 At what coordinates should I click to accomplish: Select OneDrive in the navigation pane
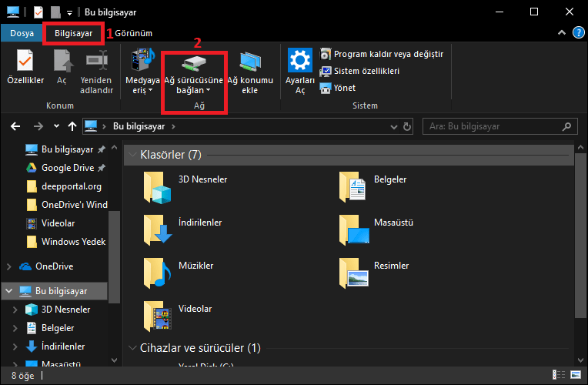click(x=47, y=266)
